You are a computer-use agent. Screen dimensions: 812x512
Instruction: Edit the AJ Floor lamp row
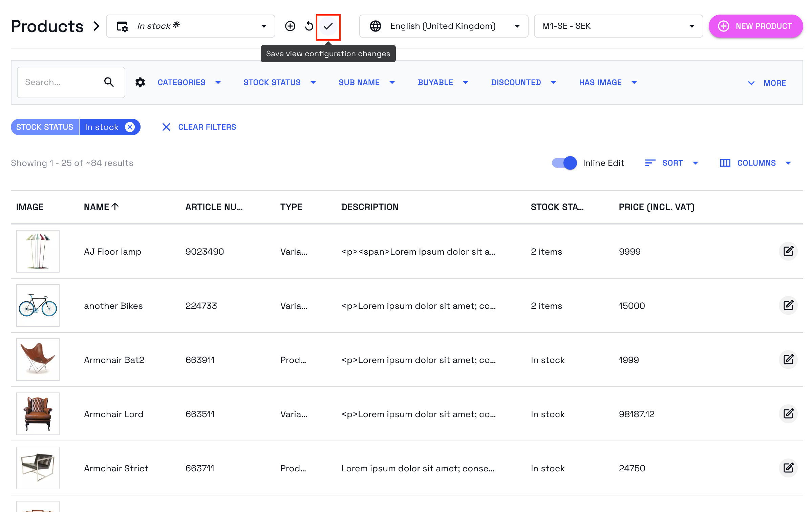788,251
